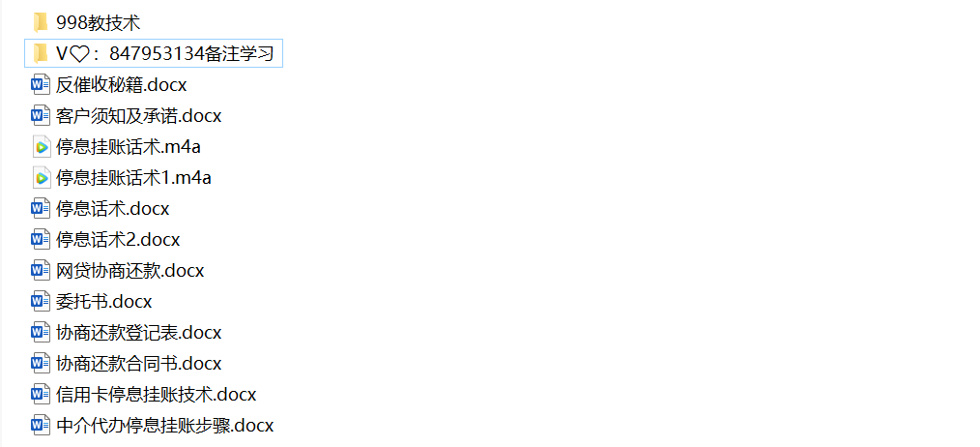Click the file name 中介代办停息挂账步骤.docx

pos(165,426)
